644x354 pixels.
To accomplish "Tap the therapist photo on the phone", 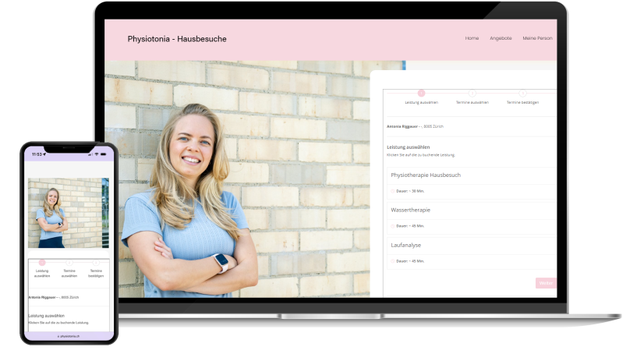I will 69,213.
